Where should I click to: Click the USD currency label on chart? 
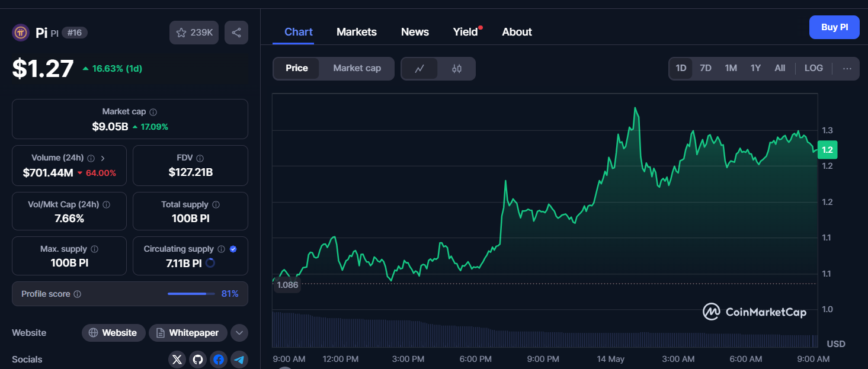pyautogui.click(x=836, y=344)
